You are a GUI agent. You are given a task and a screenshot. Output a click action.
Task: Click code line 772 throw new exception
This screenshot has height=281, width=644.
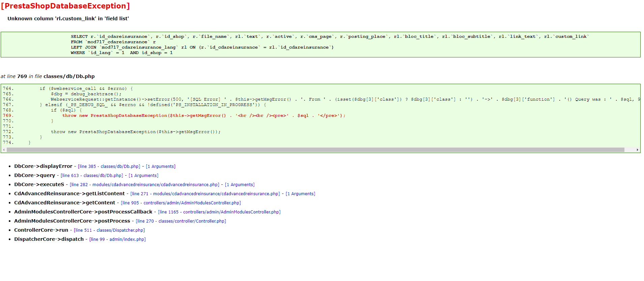(x=136, y=132)
